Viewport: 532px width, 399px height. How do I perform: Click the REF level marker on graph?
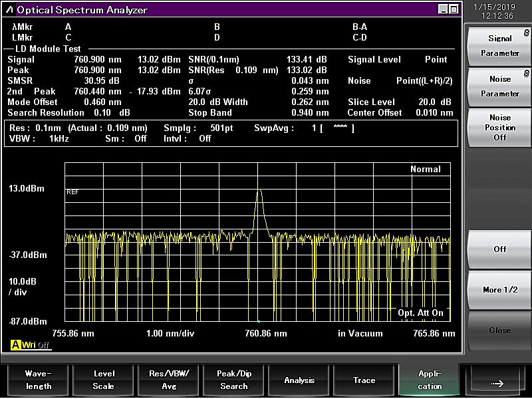coord(72,192)
